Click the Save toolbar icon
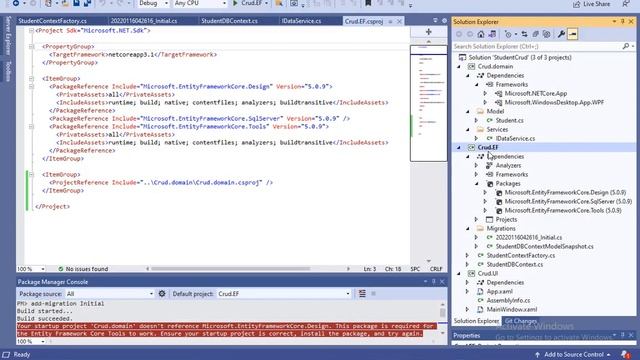Screen dimensions: 640x360 pos(76,3)
